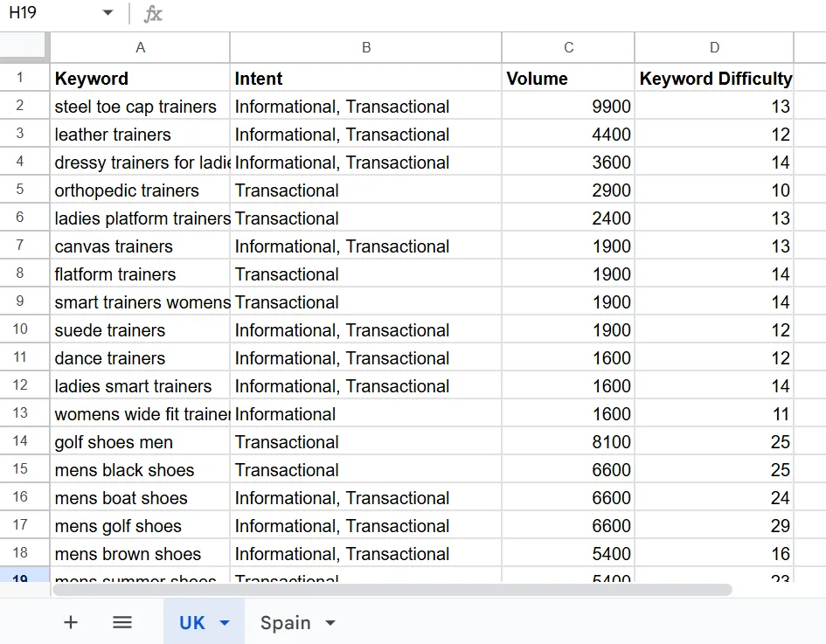Select the volume cell 3600
This screenshot has height=644, width=826.
(x=568, y=163)
